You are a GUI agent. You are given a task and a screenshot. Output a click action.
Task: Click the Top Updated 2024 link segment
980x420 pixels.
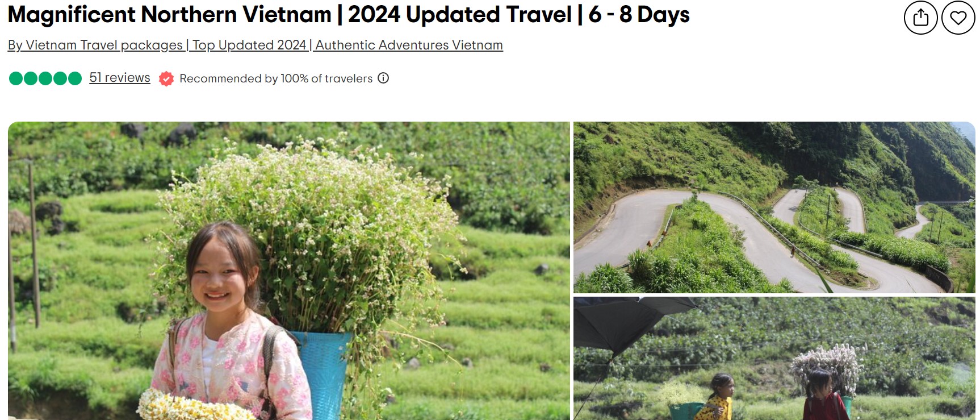249,45
